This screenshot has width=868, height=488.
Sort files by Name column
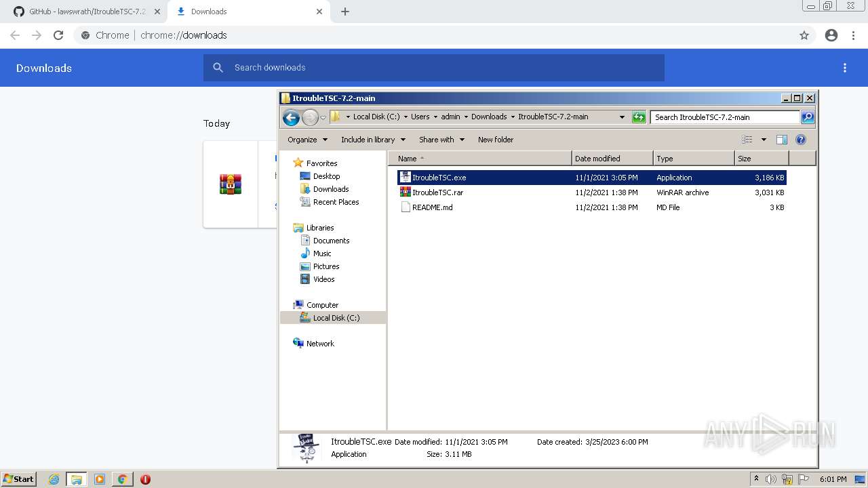pyautogui.click(x=480, y=159)
